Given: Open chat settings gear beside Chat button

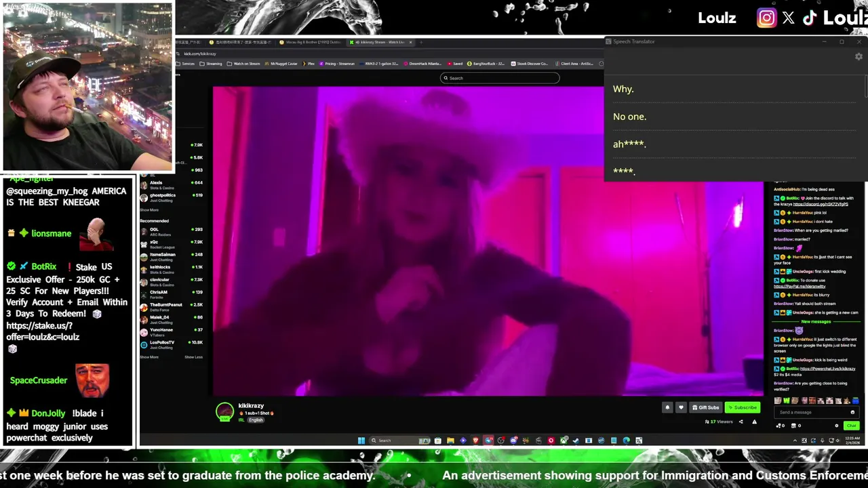Looking at the screenshot, I should 837,426.
